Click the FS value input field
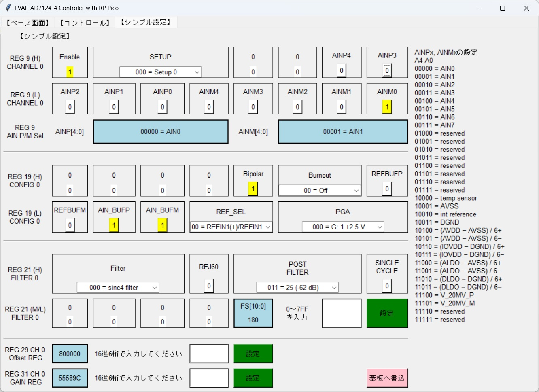539x392 pixels. pyautogui.click(x=342, y=313)
